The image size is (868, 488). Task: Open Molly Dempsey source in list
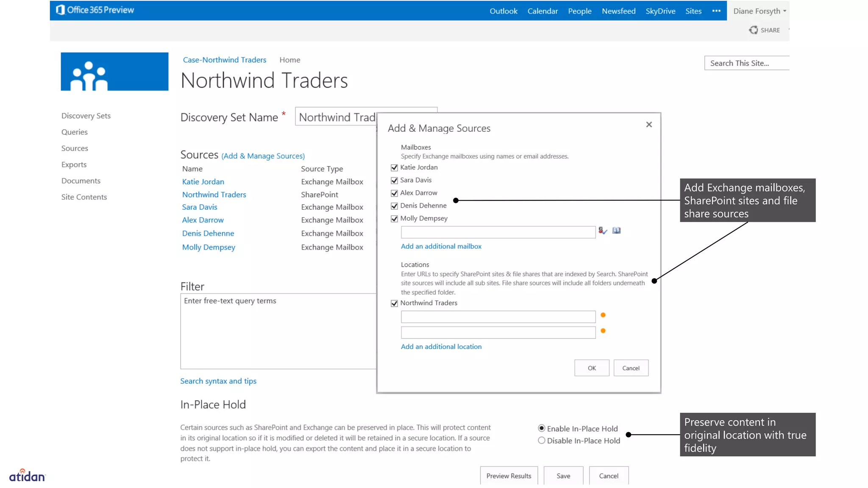pyautogui.click(x=209, y=247)
